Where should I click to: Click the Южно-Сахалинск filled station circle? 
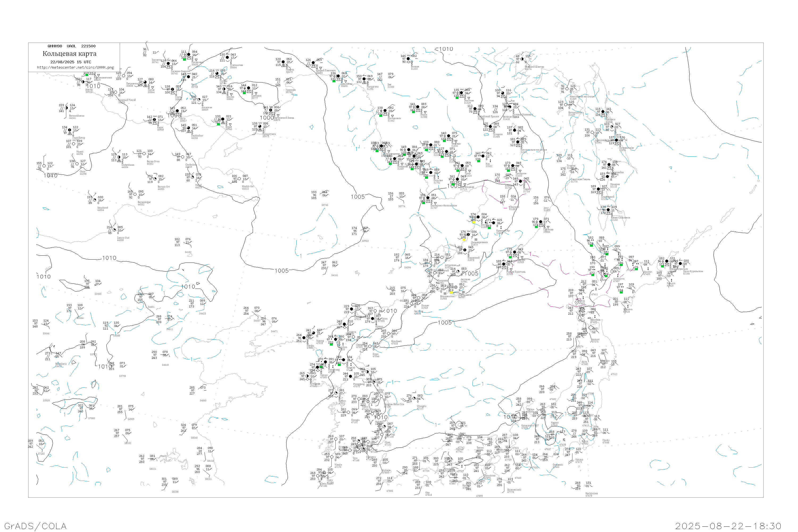(608, 210)
